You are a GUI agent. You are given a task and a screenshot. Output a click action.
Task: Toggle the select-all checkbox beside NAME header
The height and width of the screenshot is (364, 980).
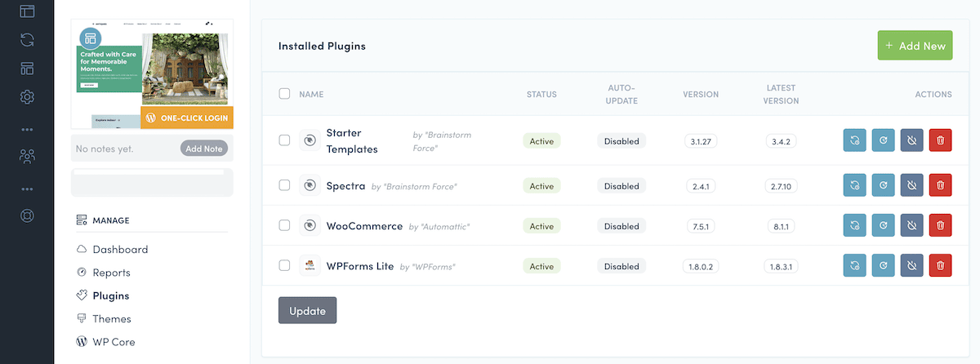pyautogui.click(x=284, y=94)
